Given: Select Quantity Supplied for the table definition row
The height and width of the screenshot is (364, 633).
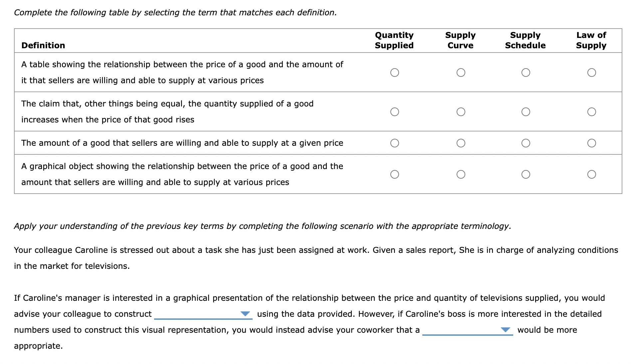Looking at the screenshot, I should (x=395, y=72).
